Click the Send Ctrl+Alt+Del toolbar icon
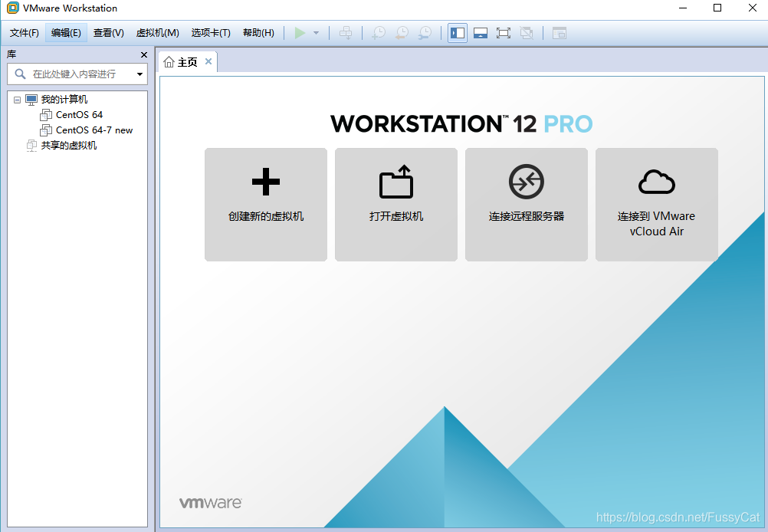Image resolution: width=768 pixels, height=532 pixels. [346, 33]
